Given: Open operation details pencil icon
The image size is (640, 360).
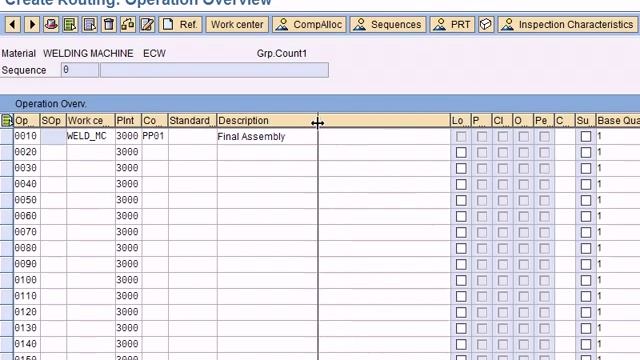Looking at the screenshot, I should (x=147, y=24).
